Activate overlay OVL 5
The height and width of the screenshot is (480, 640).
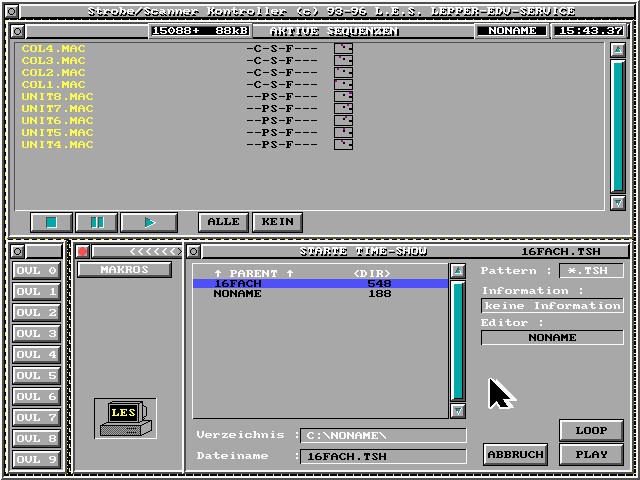pos(37,376)
